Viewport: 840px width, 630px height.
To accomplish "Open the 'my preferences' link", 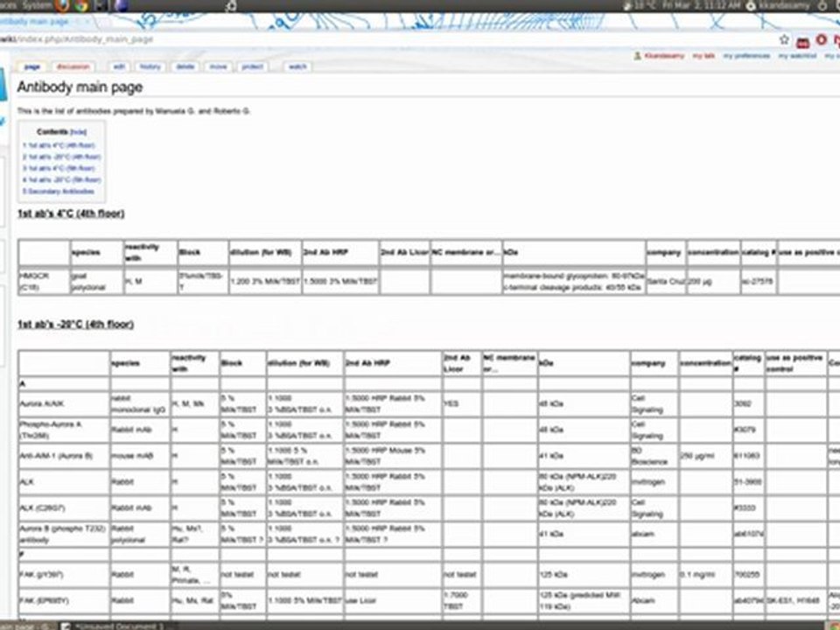I will [x=746, y=56].
